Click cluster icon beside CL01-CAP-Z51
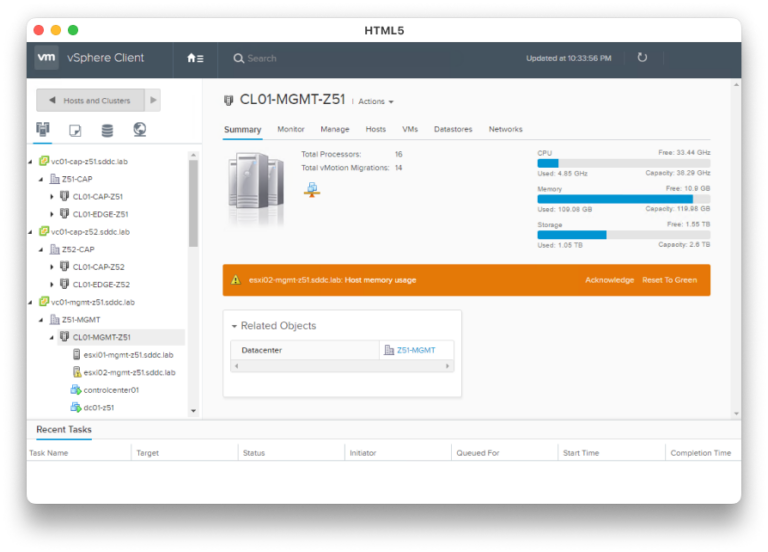This screenshot has width=768, height=552. [65, 196]
